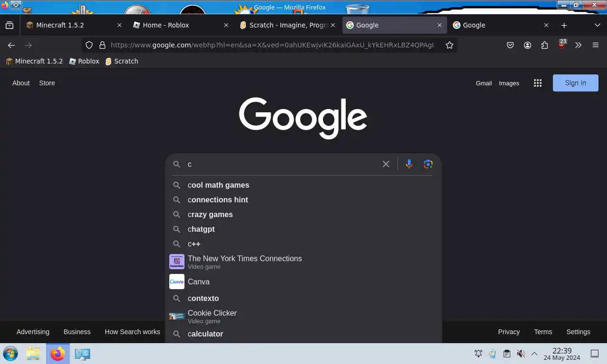607x364 pixels.
Task: Click in the Google search input field
Action: point(282,164)
